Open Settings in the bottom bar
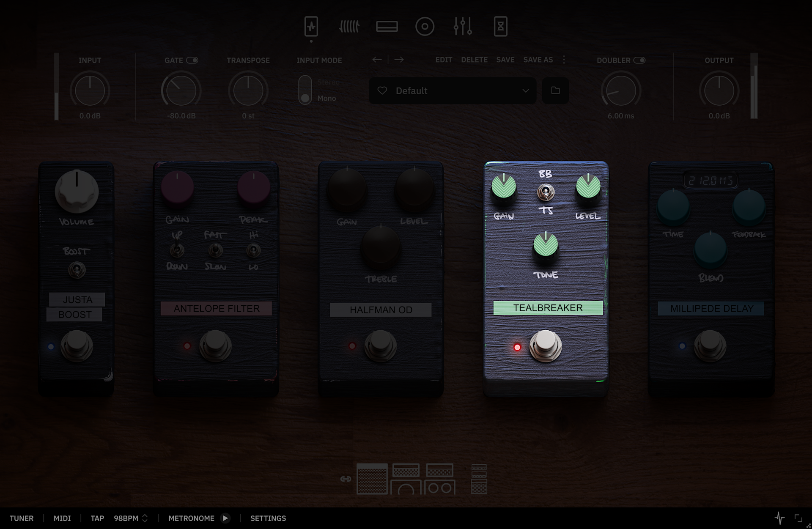Screen dimensions: 812x529 click(x=268, y=518)
